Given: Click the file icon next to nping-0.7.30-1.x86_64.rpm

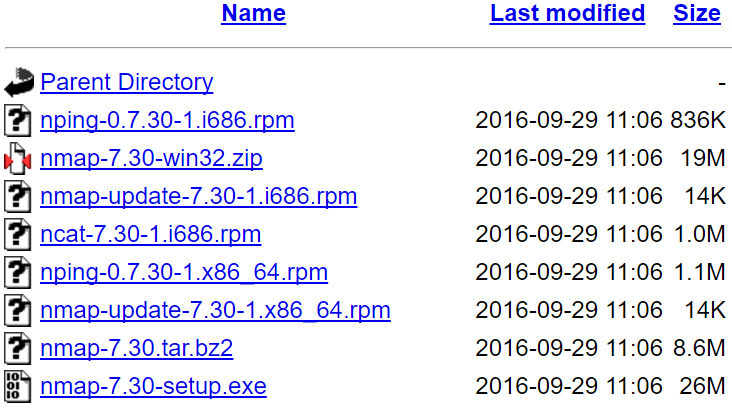Looking at the screenshot, I should (18, 273).
